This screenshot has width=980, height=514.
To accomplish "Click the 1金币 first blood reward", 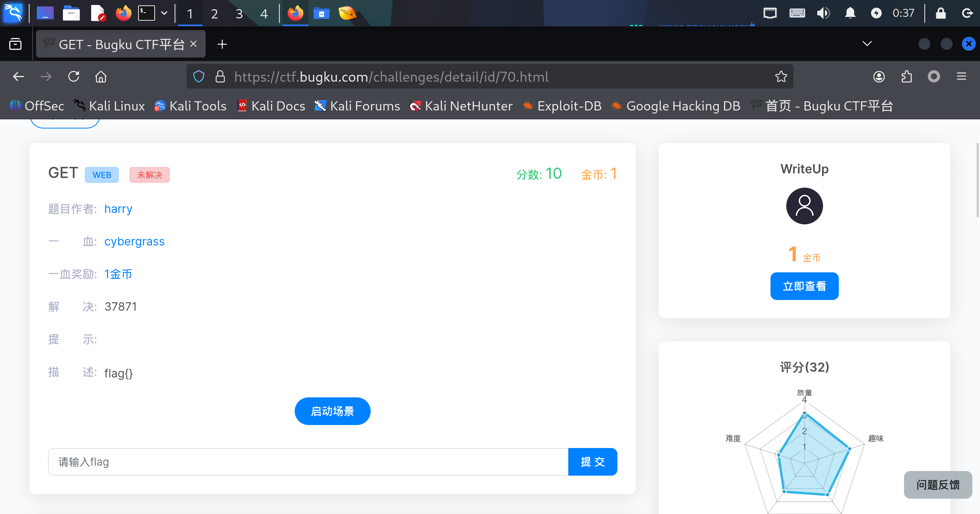I will [118, 274].
